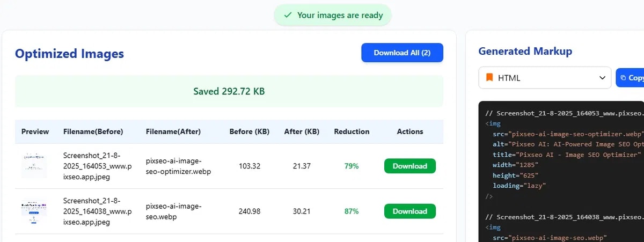Click the 30.21 after size value

(x=302, y=211)
